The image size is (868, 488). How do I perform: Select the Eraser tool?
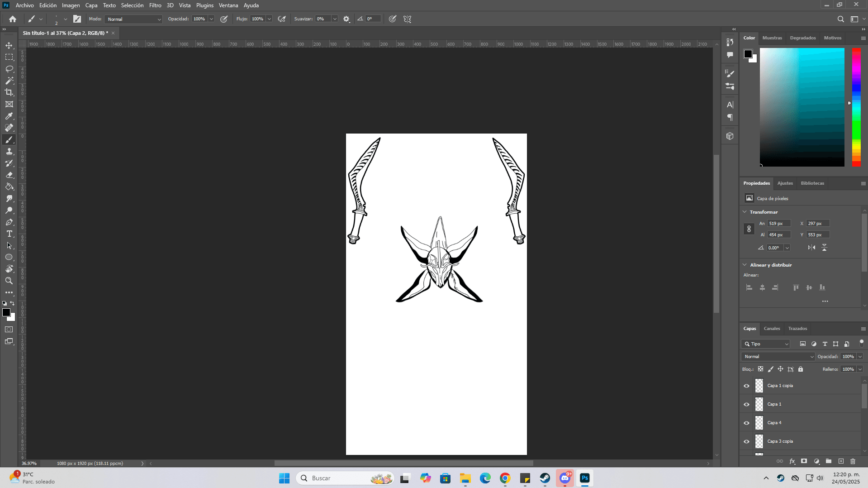pos(9,175)
